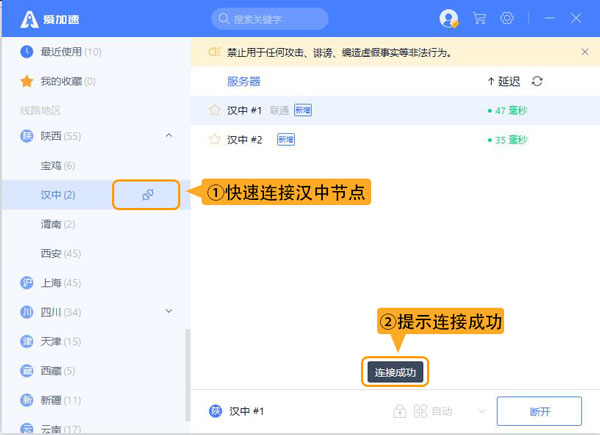Image resolution: width=600 pixels, height=435 pixels.
Task: Open the shopping cart
Action: coord(479,18)
